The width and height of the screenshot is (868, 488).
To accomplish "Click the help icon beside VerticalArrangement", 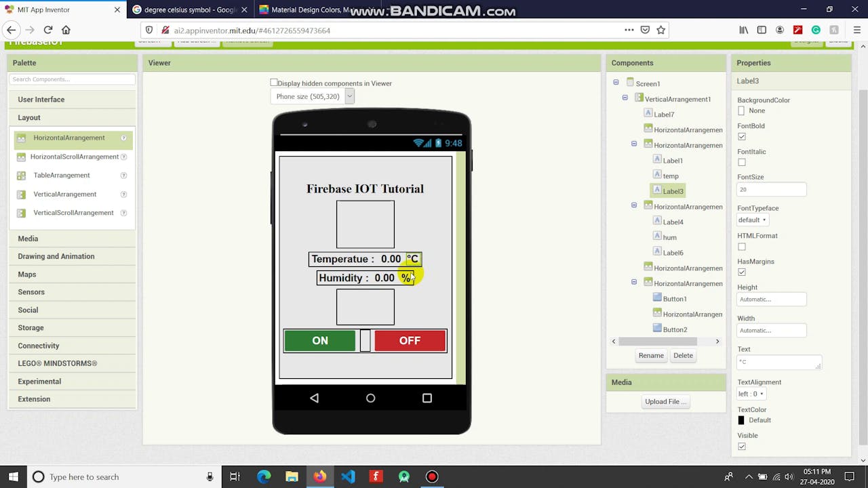I will [123, 194].
